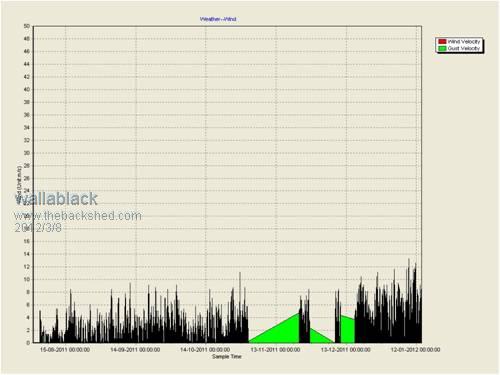Select the 12-01-2012 date tick label
This screenshot has width=500, height=375.
[415, 350]
